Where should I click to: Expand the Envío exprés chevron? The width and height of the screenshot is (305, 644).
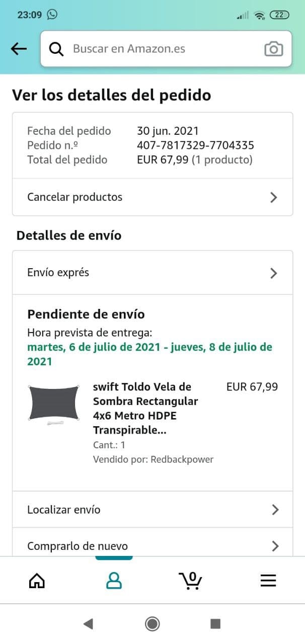pyautogui.click(x=274, y=273)
